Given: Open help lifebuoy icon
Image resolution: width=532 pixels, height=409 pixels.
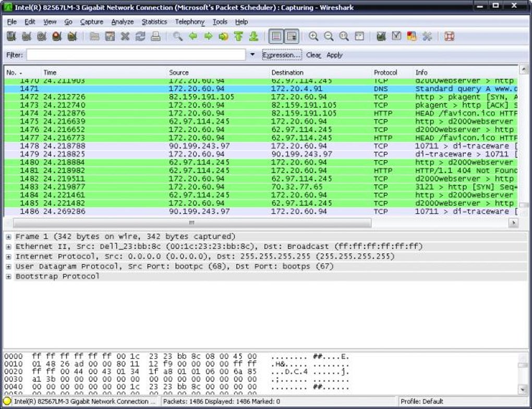Looking at the screenshot, I should 449,36.
